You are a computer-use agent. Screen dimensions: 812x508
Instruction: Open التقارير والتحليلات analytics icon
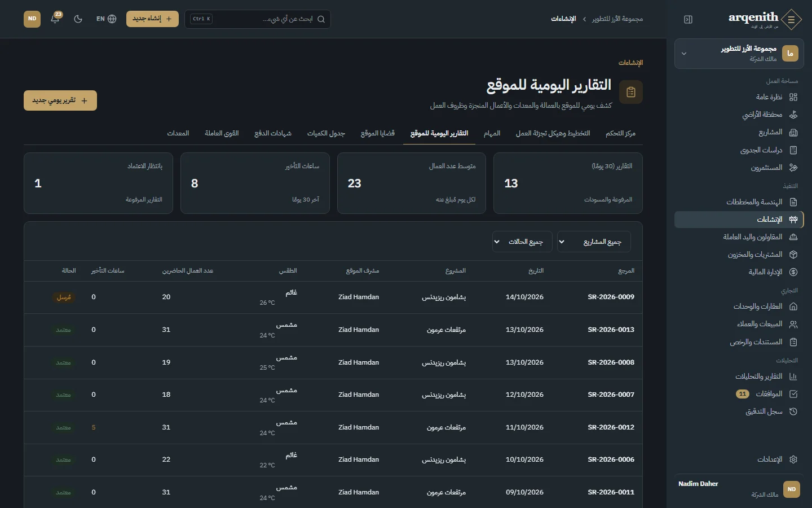tap(793, 376)
